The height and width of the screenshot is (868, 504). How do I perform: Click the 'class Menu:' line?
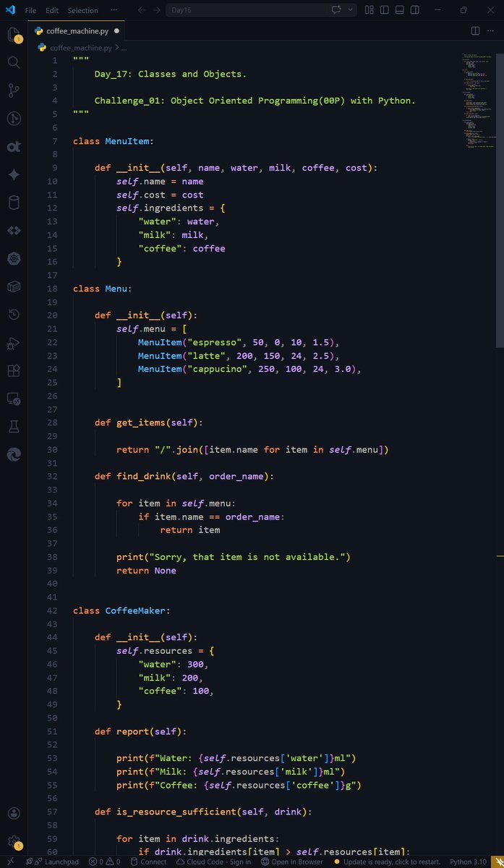pos(102,289)
